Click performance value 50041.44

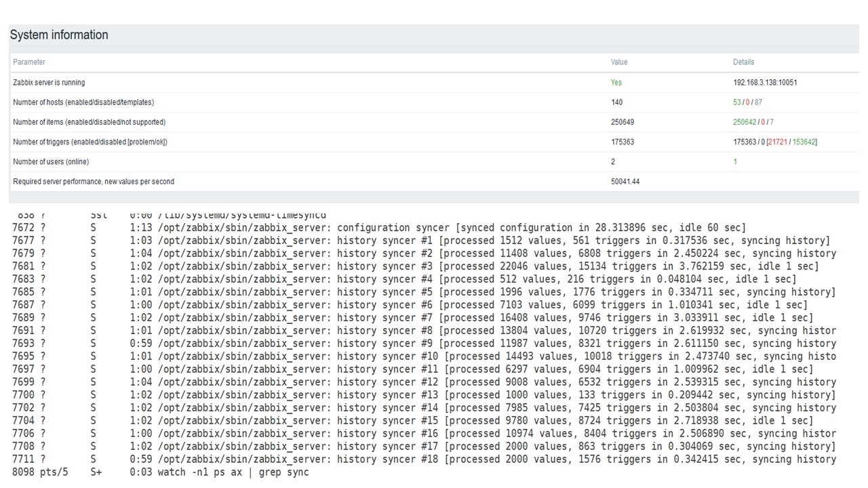pos(625,181)
